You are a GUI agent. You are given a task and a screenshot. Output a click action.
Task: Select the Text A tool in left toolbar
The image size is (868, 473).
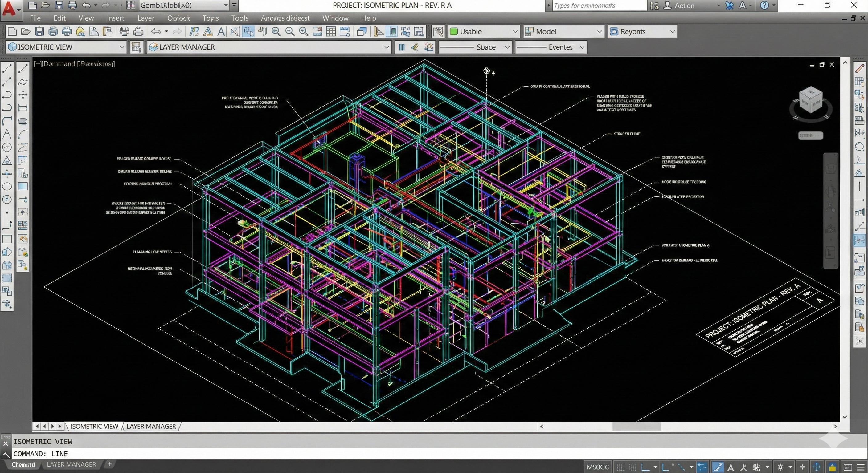(x=7, y=134)
